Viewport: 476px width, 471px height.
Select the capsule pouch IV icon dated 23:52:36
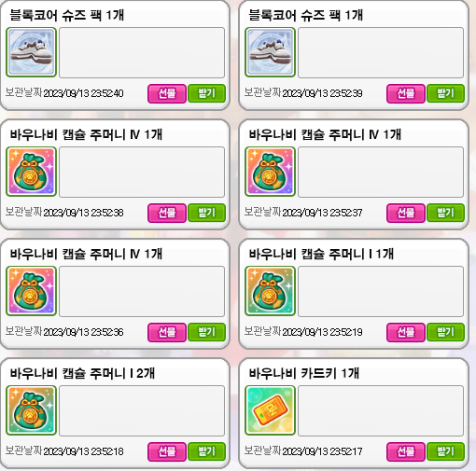click(x=32, y=291)
